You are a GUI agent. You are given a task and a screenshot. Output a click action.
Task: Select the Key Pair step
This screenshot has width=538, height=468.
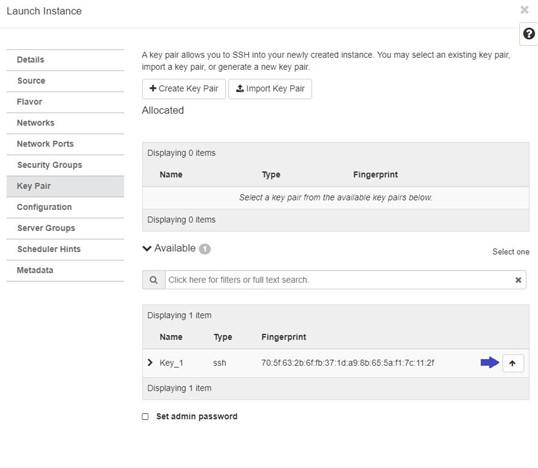pos(65,186)
